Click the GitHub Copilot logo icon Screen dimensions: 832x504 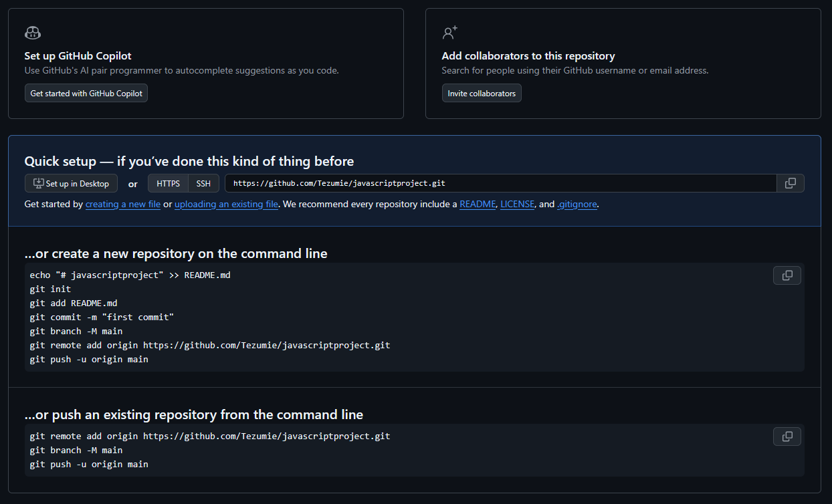(x=32, y=32)
